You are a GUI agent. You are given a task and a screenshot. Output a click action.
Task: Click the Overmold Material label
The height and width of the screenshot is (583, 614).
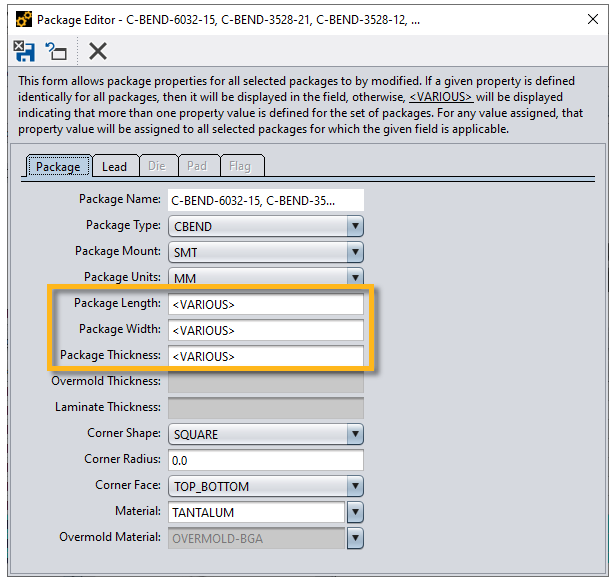tap(110, 536)
